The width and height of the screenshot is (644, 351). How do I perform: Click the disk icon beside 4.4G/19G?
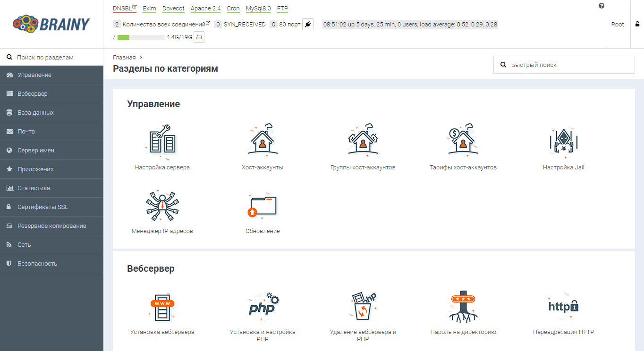tap(199, 37)
